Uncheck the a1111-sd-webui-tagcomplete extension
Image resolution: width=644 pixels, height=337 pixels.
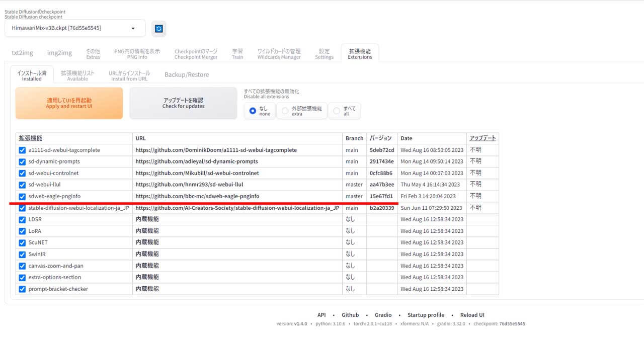22,150
